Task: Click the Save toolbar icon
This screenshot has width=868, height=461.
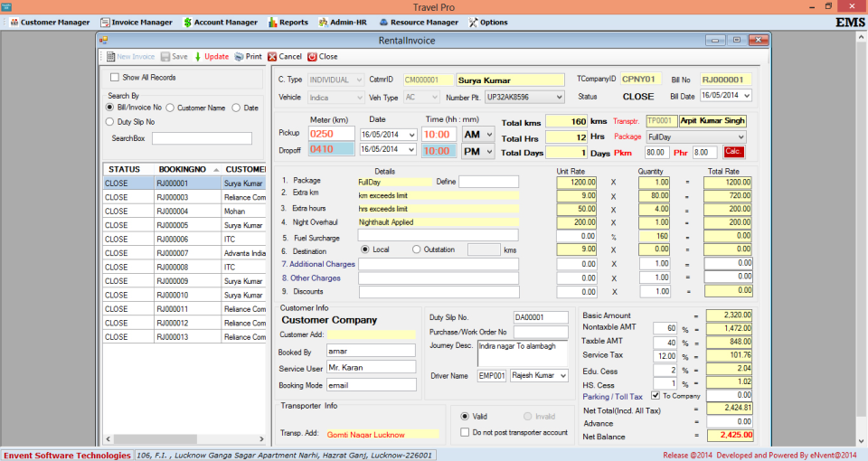Action: point(165,56)
